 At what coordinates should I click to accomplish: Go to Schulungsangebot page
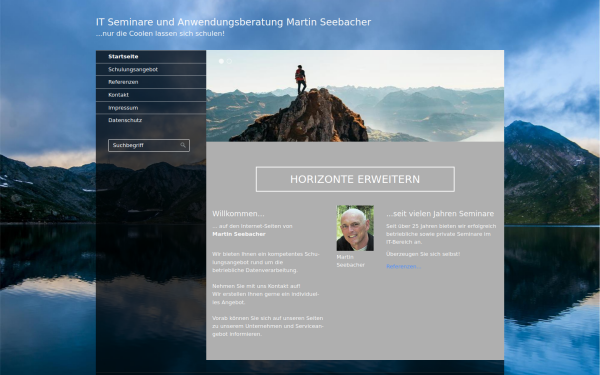(x=151, y=70)
